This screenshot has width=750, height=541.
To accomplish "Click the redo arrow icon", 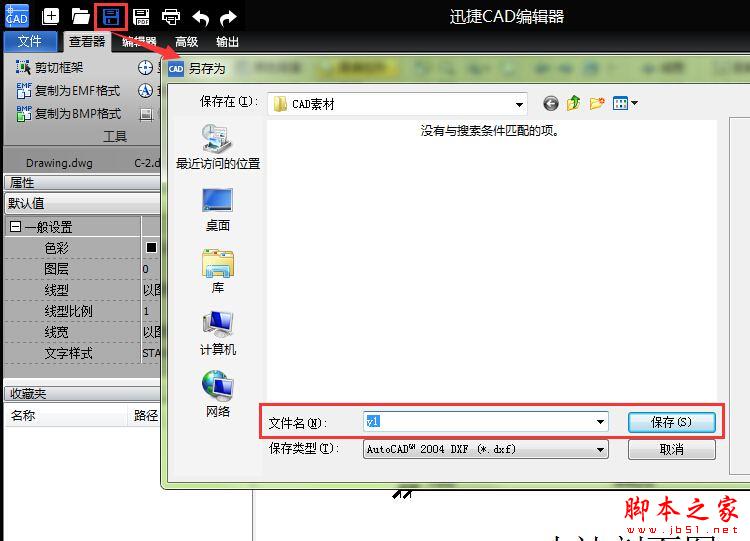I will click(x=228, y=18).
